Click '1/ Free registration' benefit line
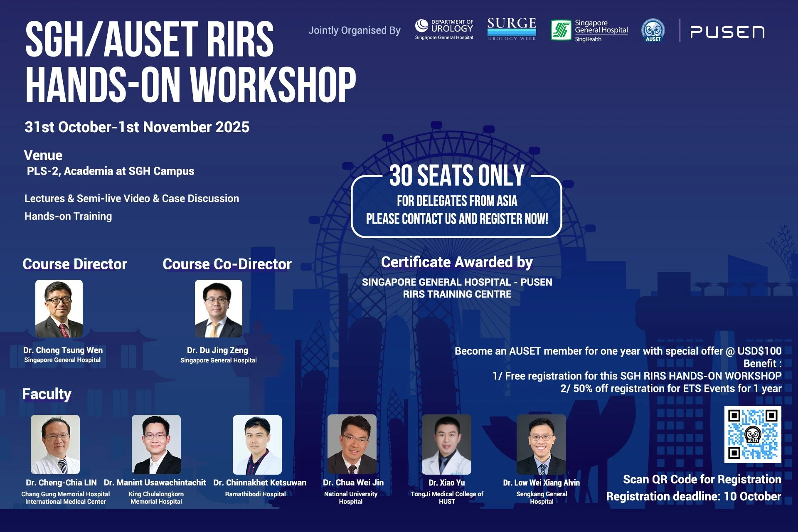The width and height of the screenshot is (798, 532). click(637, 376)
